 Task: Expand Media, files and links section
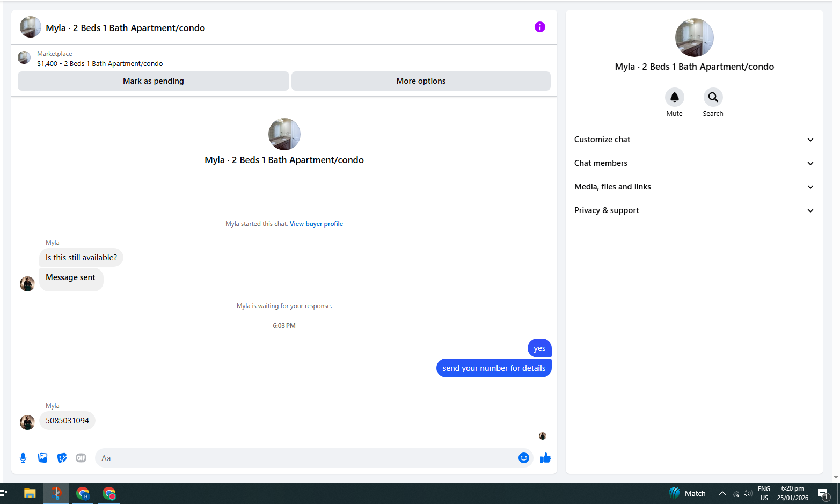coord(694,187)
